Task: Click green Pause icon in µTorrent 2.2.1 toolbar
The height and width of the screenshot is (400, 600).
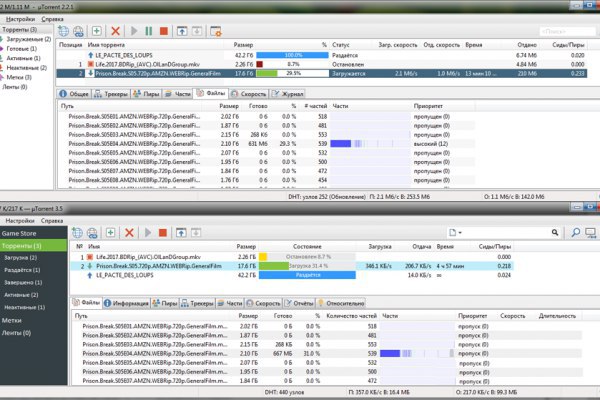Action: tap(148, 31)
